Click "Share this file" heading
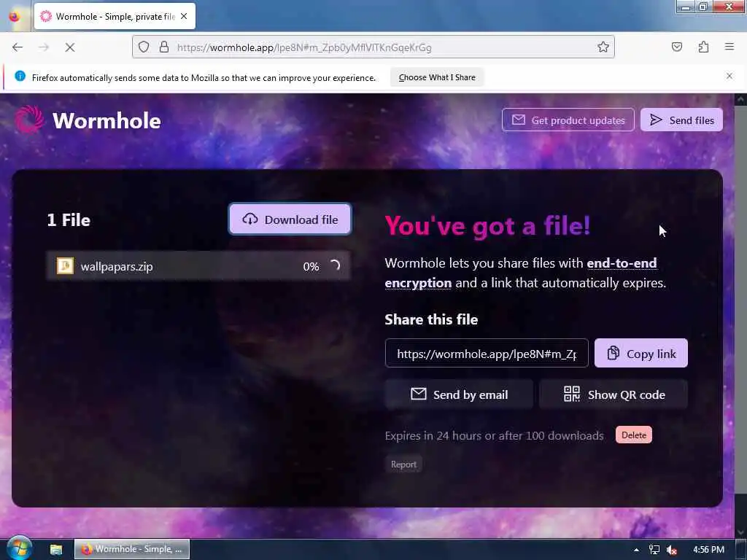 [431, 319]
